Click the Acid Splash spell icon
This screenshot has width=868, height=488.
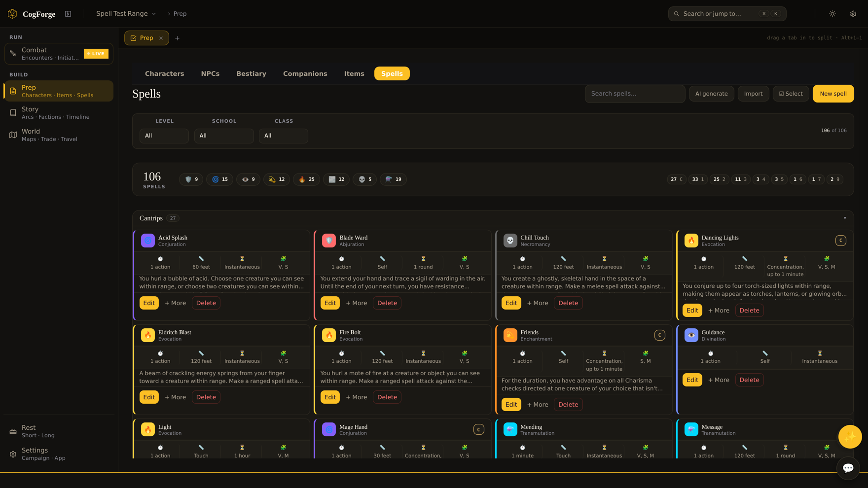click(148, 241)
